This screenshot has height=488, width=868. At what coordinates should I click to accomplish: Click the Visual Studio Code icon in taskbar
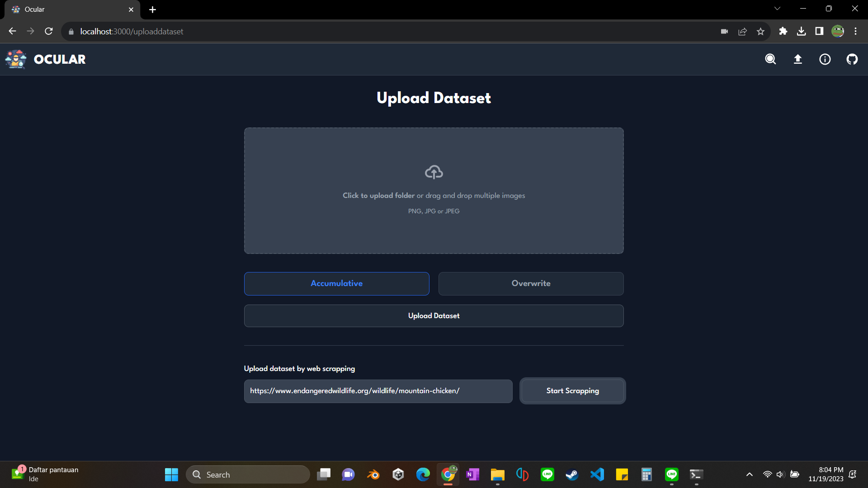597,474
